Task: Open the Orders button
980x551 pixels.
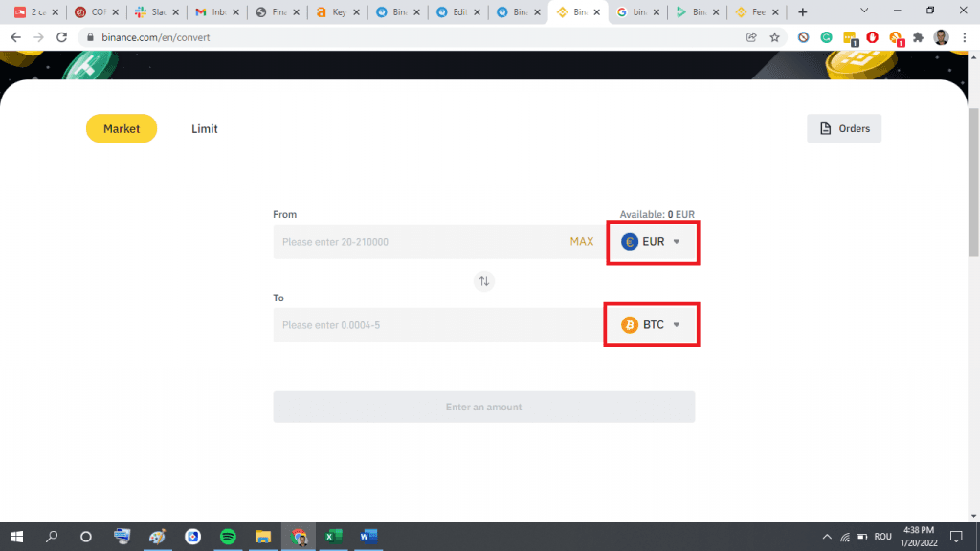Action: coord(844,128)
